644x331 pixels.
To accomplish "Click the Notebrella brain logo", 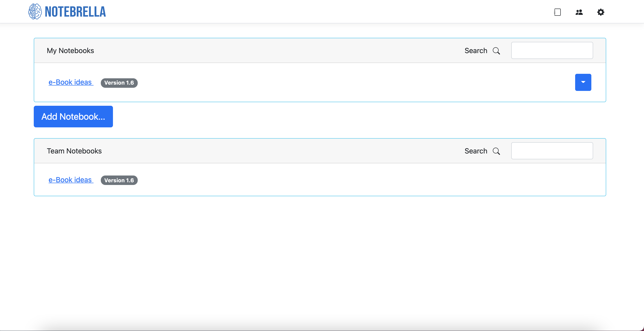I will [35, 11].
